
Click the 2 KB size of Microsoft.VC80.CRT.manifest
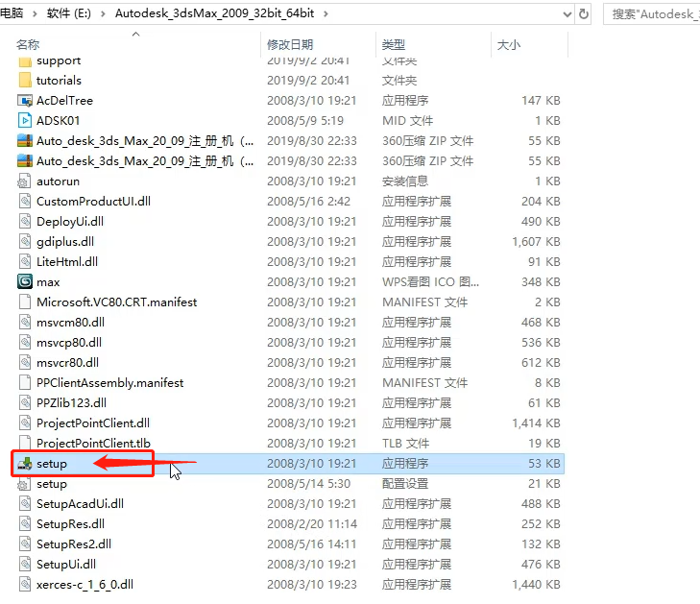tap(547, 302)
